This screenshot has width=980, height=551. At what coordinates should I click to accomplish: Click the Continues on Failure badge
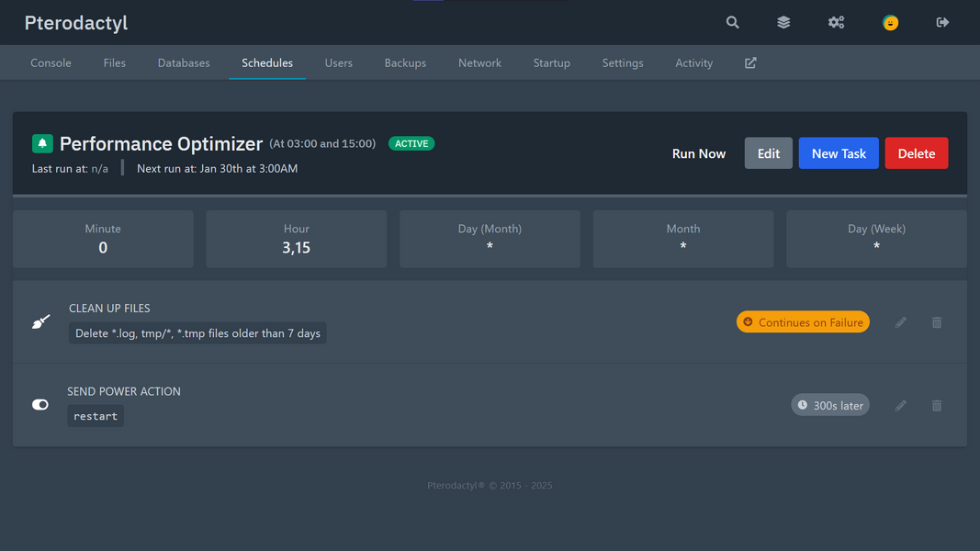point(803,322)
